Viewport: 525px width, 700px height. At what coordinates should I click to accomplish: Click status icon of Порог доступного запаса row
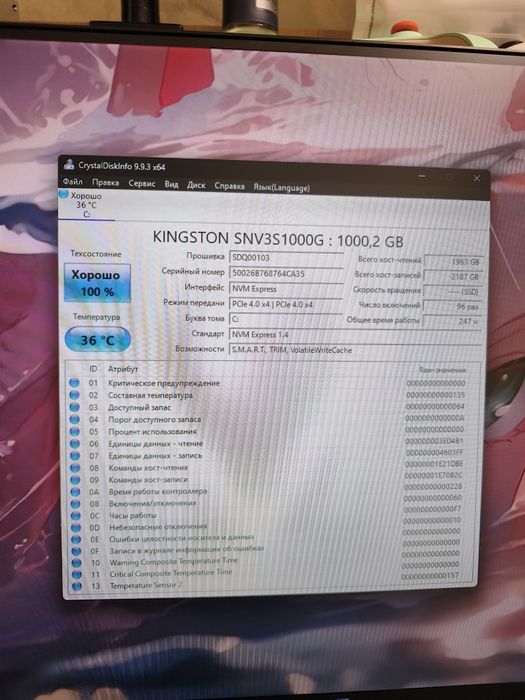[x=75, y=419]
